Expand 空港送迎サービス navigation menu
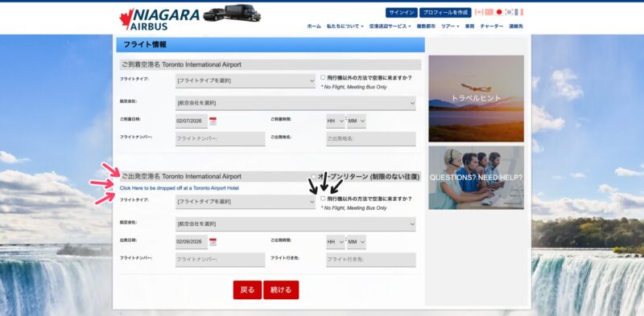The width and height of the screenshot is (644, 316). point(390,27)
